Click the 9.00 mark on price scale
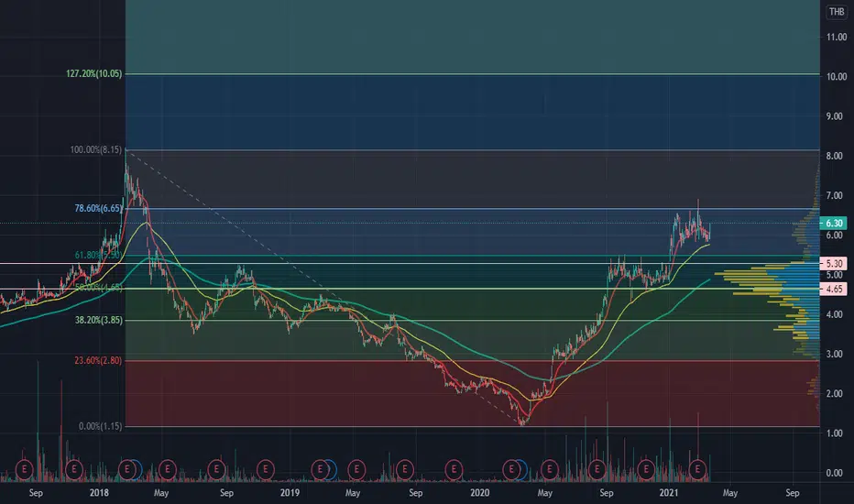854x504 pixels. coord(835,116)
